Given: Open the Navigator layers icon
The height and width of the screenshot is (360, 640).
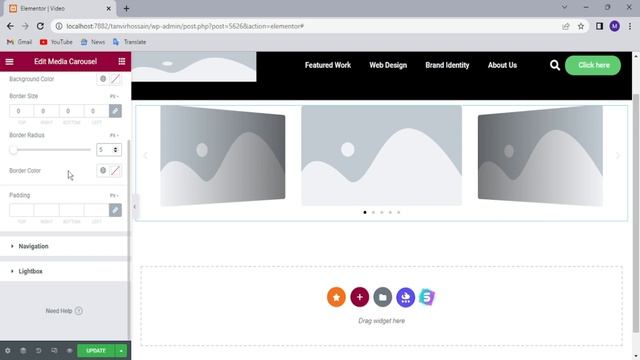Looking at the screenshot, I should tap(23, 351).
